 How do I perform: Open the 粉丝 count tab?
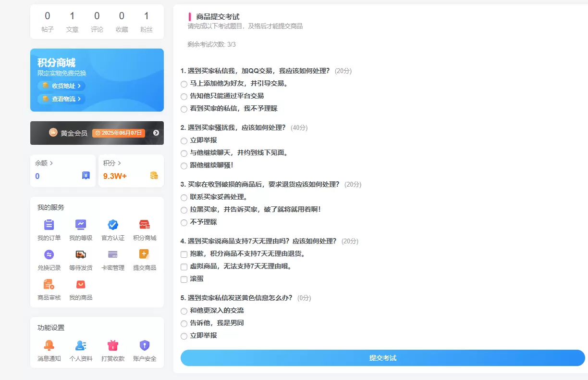[x=147, y=22]
